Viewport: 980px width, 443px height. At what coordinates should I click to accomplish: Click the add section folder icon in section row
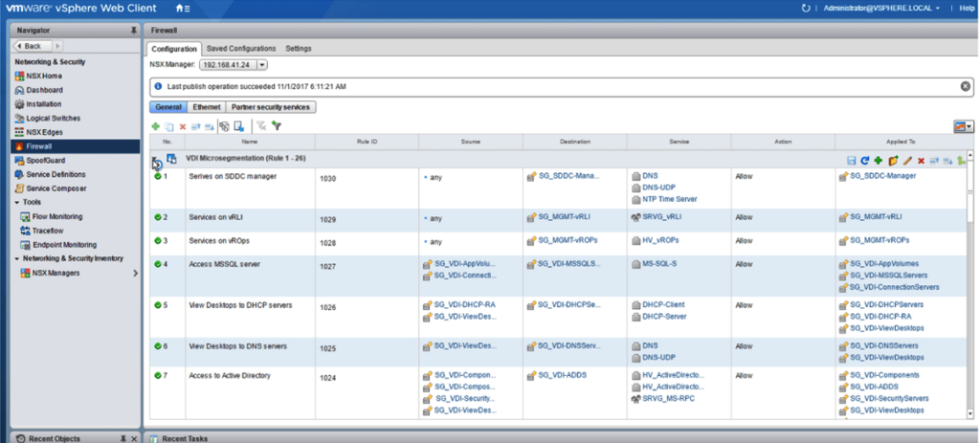[x=893, y=161]
